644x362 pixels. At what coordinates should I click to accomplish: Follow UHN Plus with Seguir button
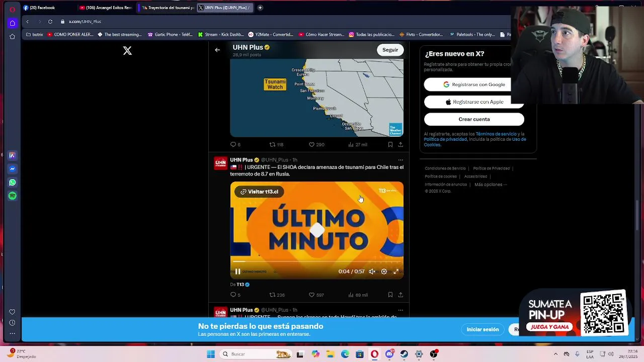390,50
